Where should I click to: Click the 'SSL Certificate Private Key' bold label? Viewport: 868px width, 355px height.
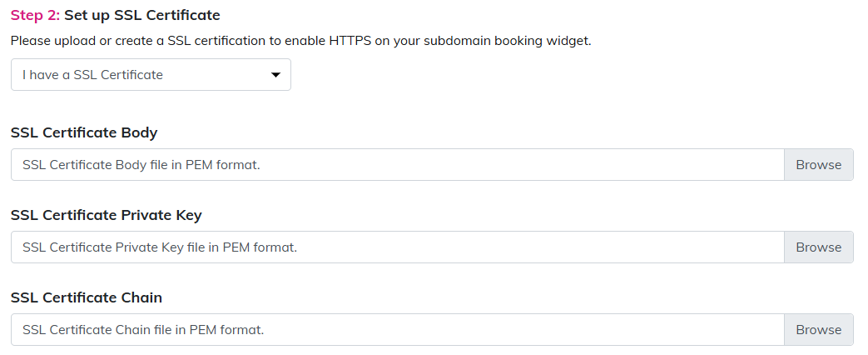[x=107, y=215]
